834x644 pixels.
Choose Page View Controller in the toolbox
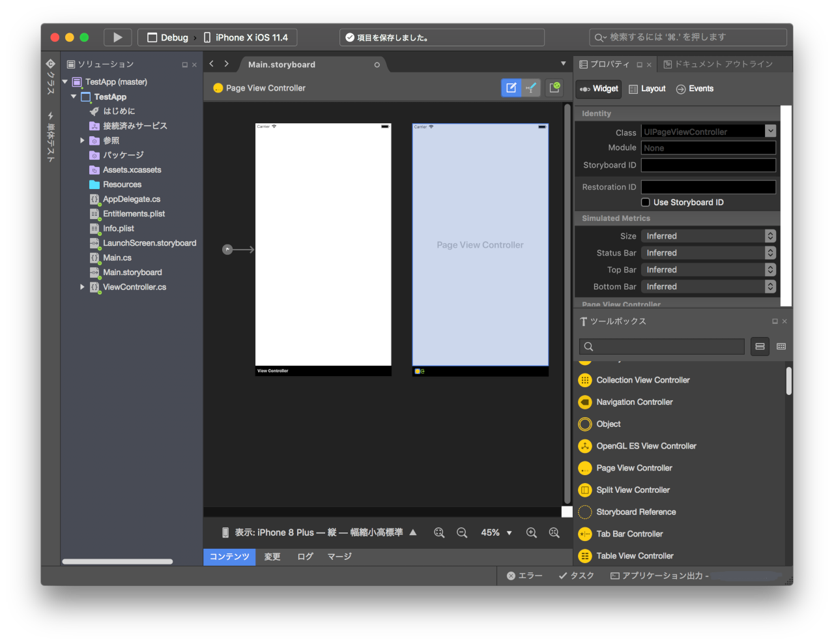point(625,468)
